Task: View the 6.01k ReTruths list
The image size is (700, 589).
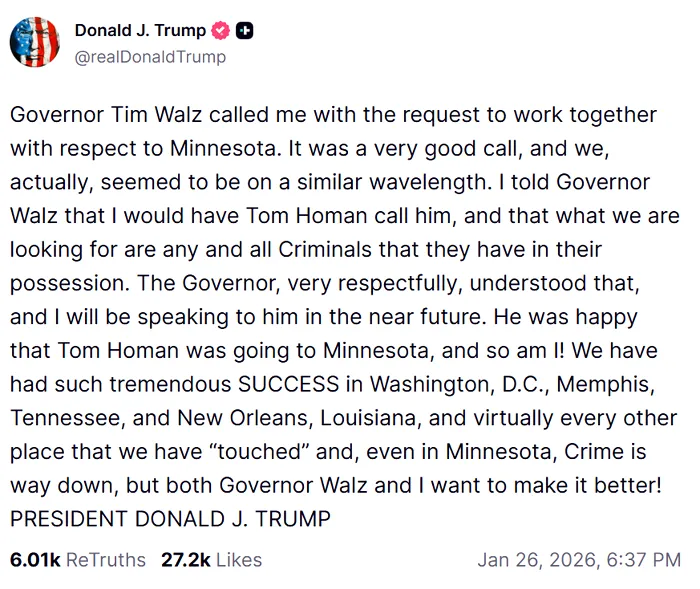Action: coord(77,559)
